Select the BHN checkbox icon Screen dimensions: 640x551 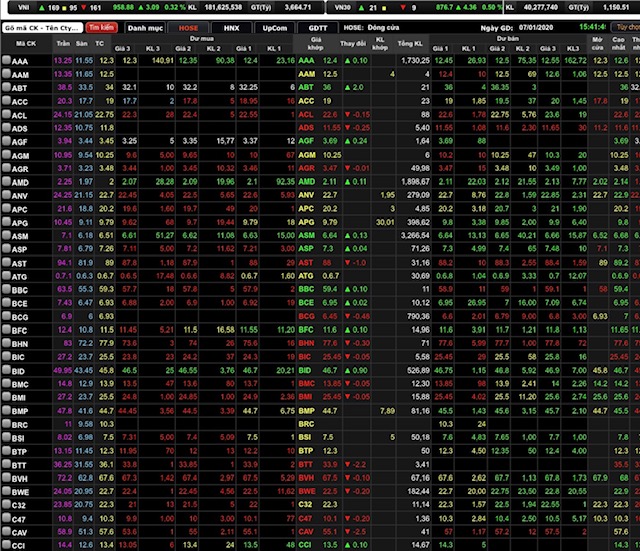(6, 343)
